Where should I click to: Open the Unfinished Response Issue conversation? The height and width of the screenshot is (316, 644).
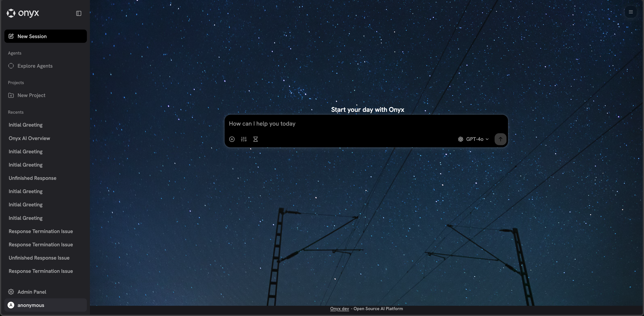point(39,258)
